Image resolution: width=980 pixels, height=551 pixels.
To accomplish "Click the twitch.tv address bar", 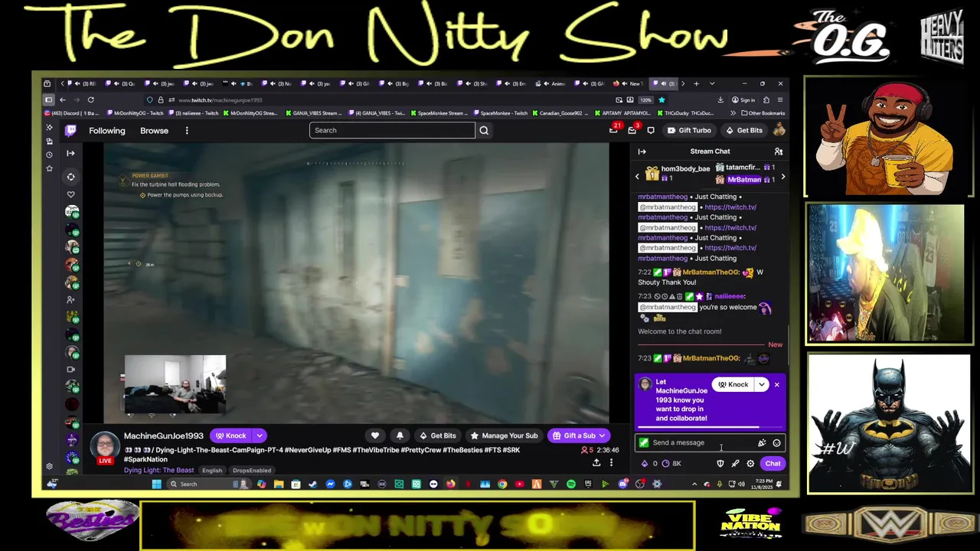I will point(383,99).
